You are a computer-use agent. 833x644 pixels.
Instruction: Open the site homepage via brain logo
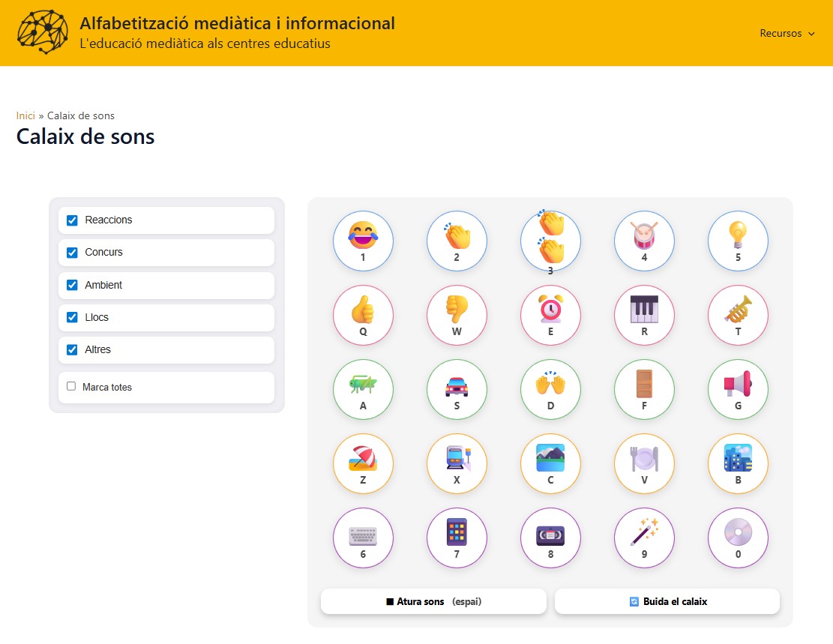click(43, 33)
